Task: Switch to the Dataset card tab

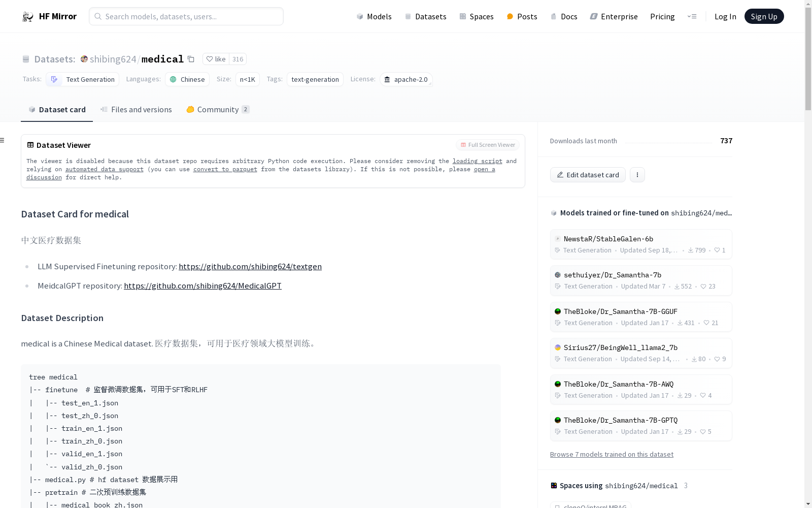Action: (x=57, y=109)
